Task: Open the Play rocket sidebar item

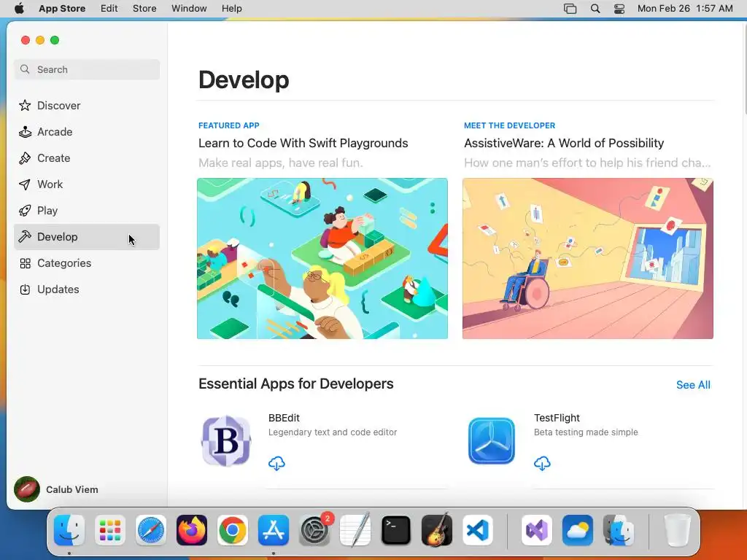Action: tap(86, 211)
